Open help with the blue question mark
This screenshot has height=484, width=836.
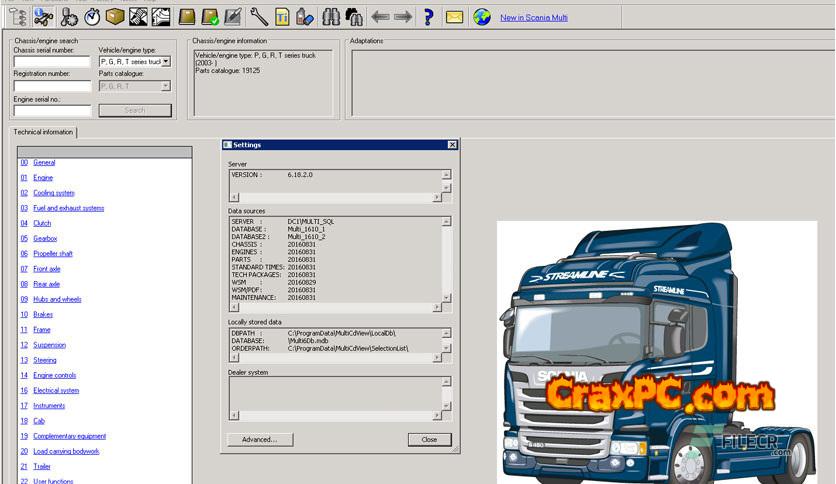[428, 17]
